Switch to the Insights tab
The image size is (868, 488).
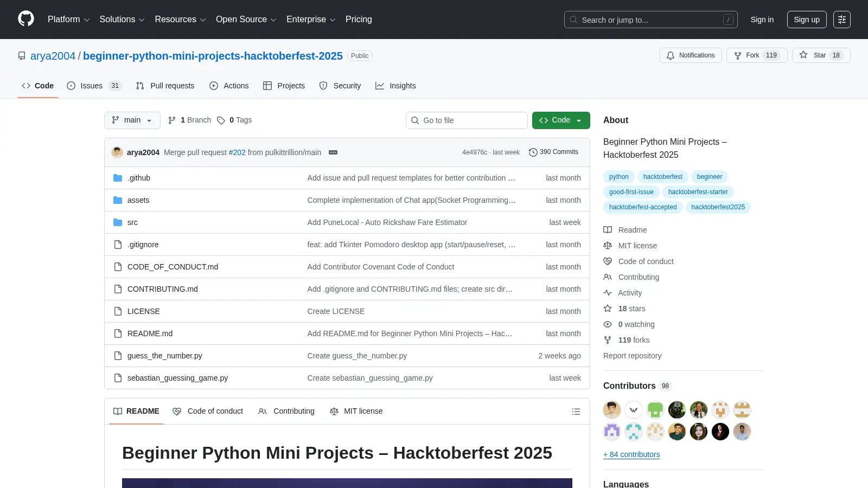tap(395, 86)
